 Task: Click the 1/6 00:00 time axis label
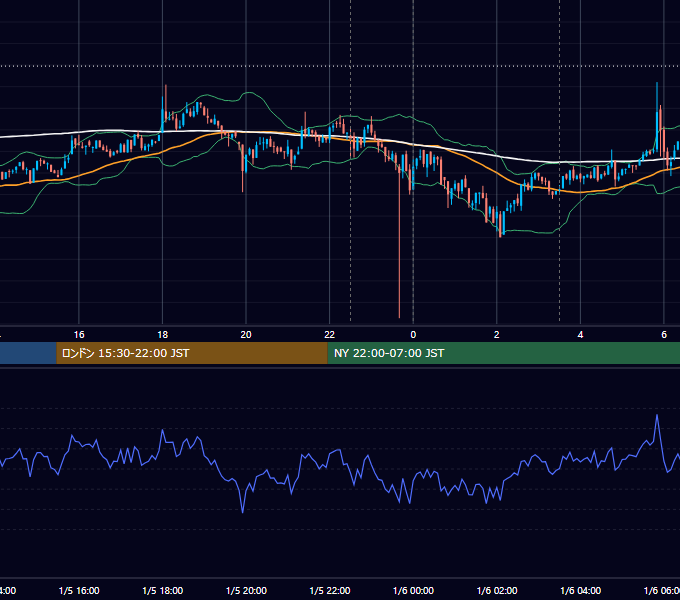413,590
